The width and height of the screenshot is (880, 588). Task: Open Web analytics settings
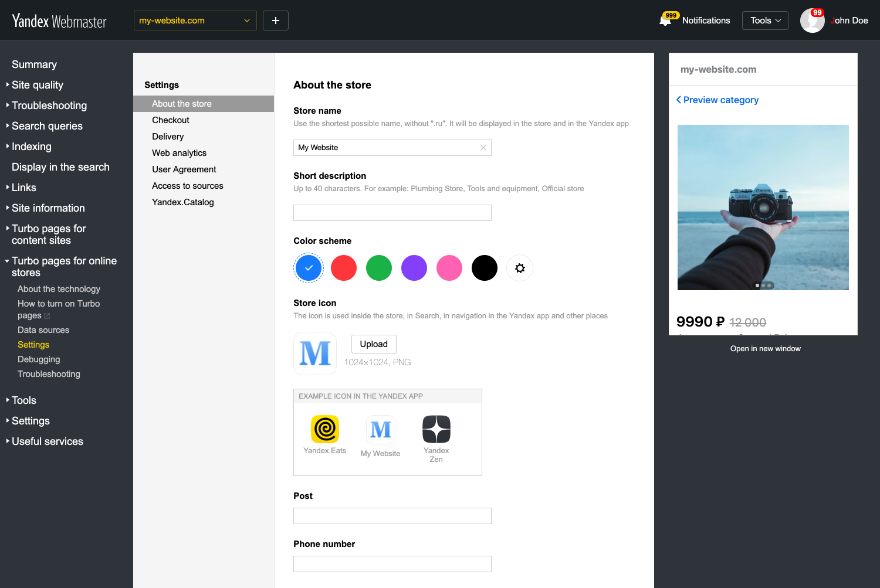pyautogui.click(x=180, y=153)
